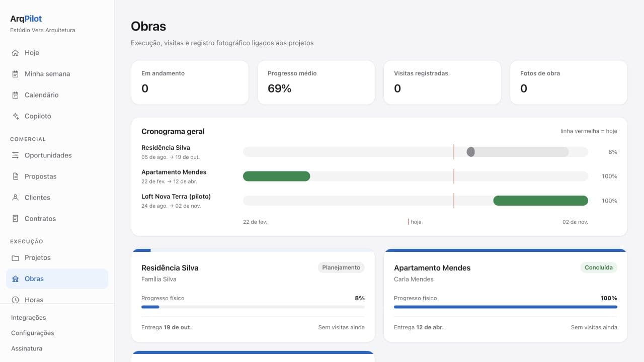Click the Em andamento stat card

point(190,82)
